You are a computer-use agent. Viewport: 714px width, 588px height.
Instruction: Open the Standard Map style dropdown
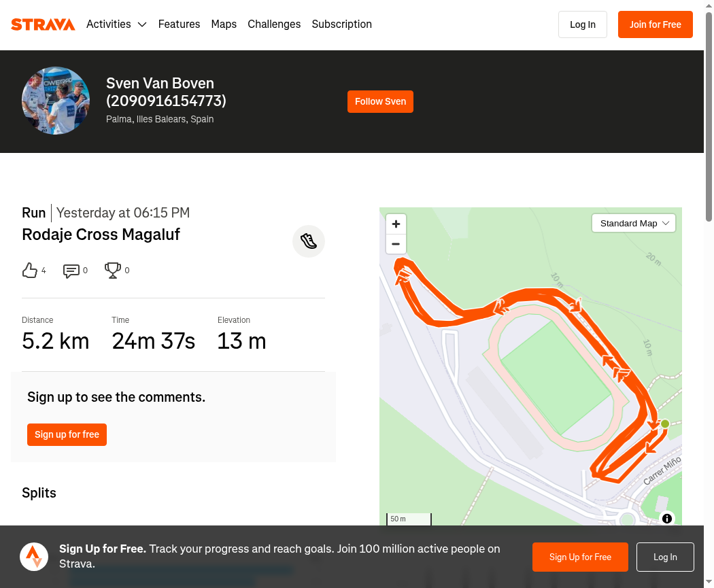pos(633,224)
